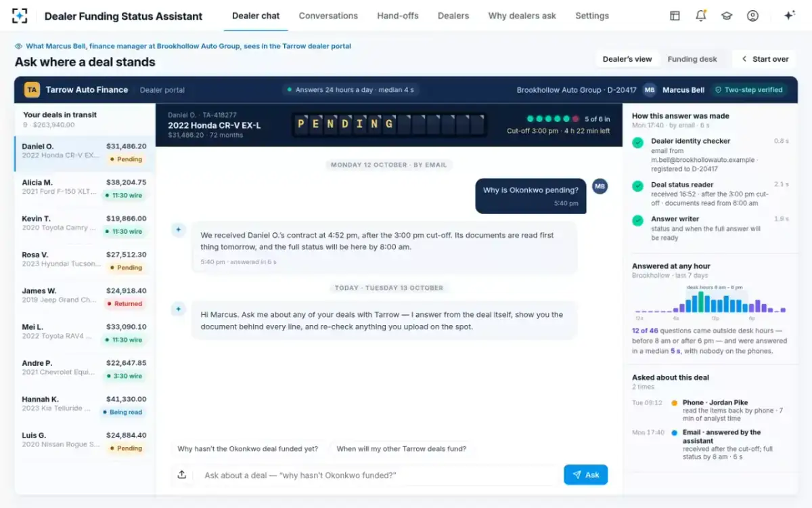
Task: Click the Answer writer green check
Action: click(x=637, y=221)
